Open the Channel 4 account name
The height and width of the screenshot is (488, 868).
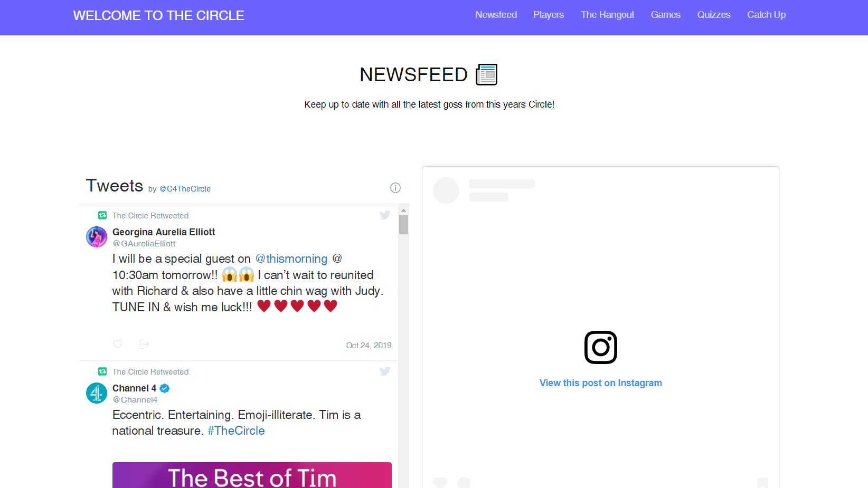(x=134, y=388)
